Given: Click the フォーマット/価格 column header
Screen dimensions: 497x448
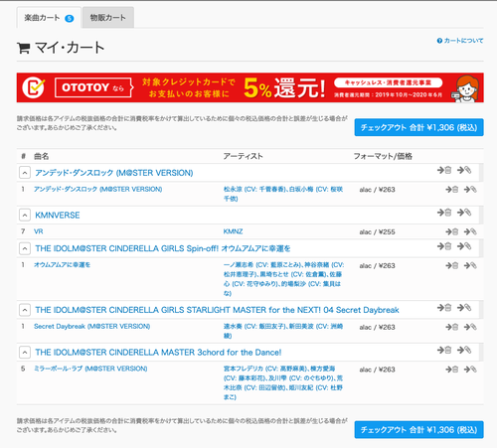Looking at the screenshot, I should tap(383, 156).
